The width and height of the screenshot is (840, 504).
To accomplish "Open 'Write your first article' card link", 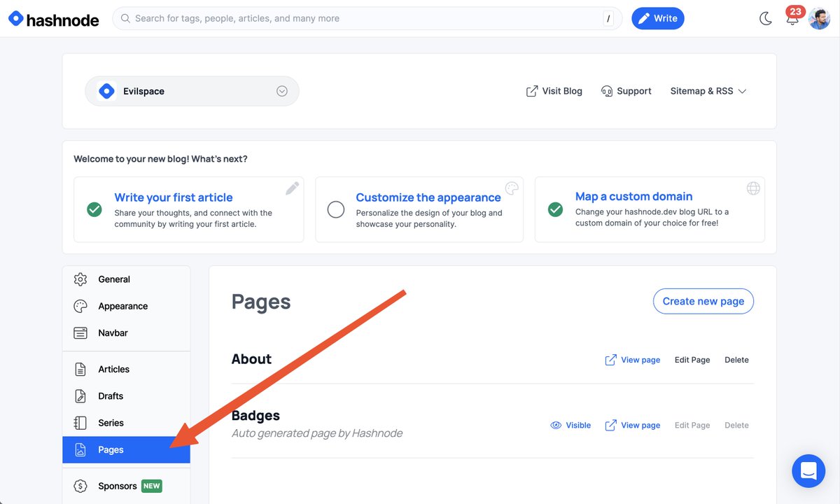I will pyautogui.click(x=174, y=197).
